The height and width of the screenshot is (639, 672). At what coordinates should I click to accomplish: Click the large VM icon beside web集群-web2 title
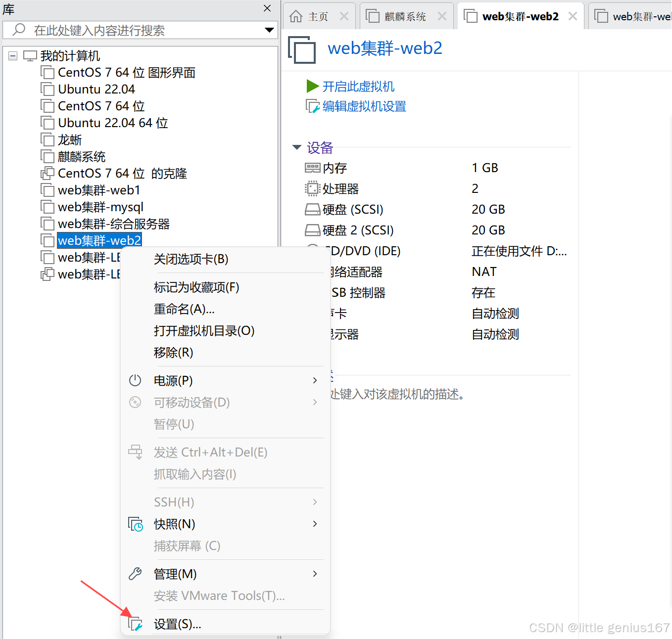coord(302,49)
